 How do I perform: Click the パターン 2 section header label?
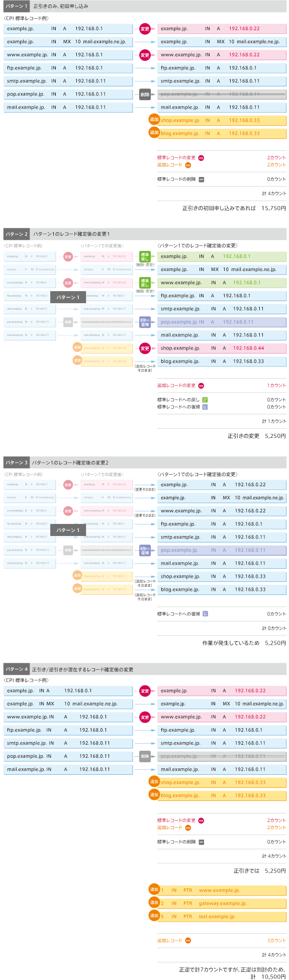[x=17, y=234]
